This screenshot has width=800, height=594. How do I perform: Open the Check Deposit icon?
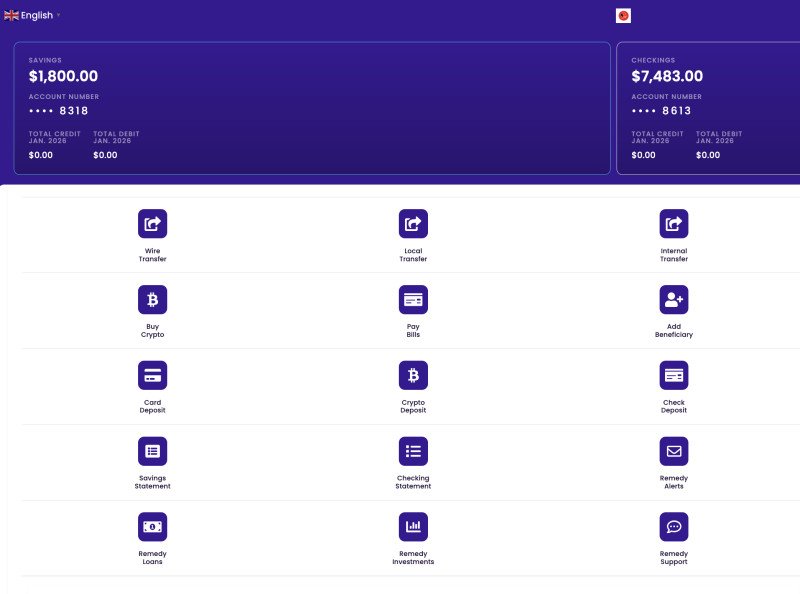674,376
